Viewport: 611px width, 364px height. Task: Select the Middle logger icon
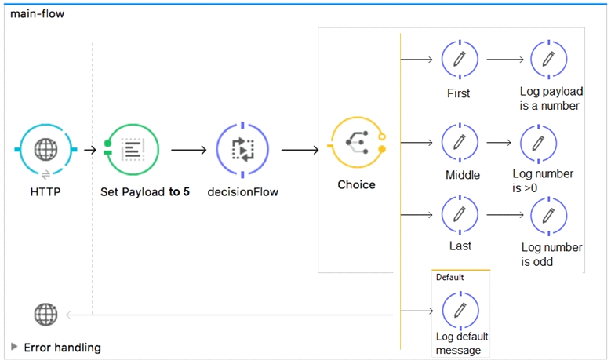coord(460,142)
